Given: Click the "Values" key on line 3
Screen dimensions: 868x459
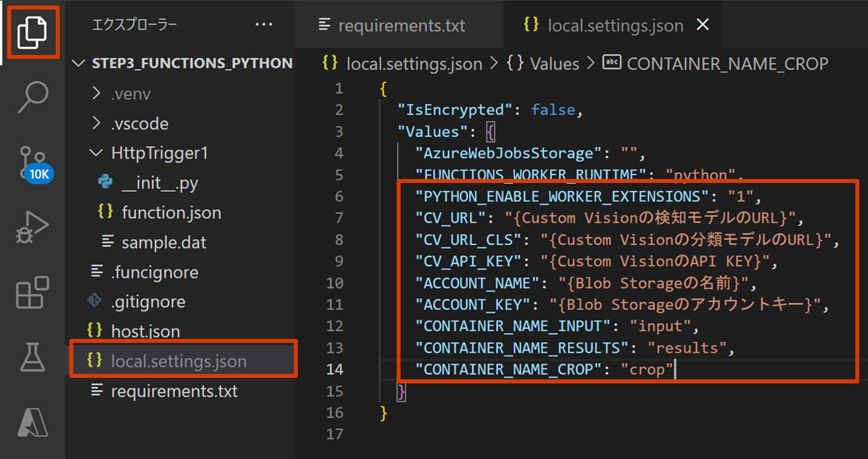Looking at the screenshot, I should pos(433,131).
